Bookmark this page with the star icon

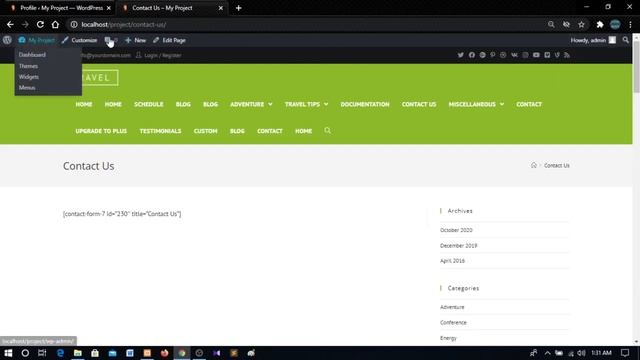(x=581, y=24)
